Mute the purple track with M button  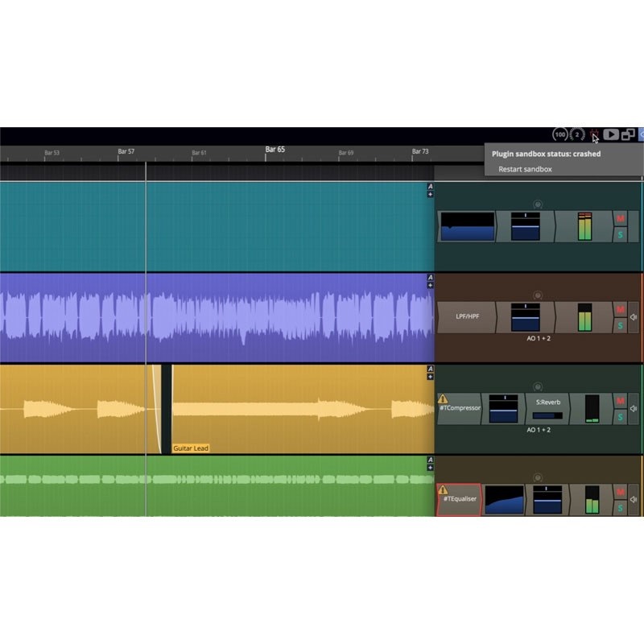pos(620,309)
